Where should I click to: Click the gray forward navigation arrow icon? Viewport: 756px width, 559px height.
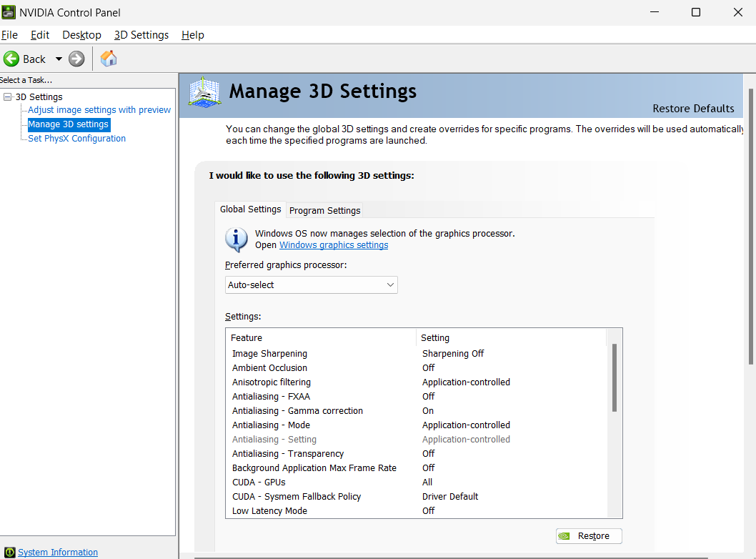pos(75,59)
